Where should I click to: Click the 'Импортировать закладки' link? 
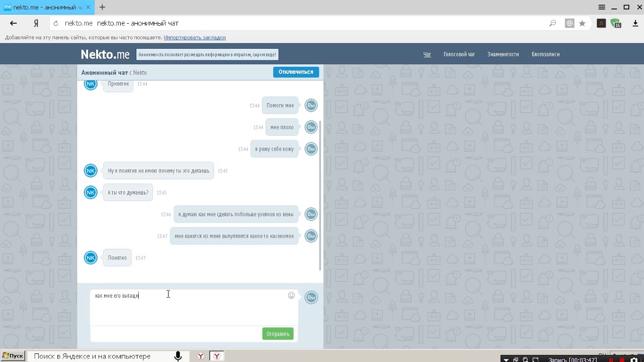coord(195,38)
